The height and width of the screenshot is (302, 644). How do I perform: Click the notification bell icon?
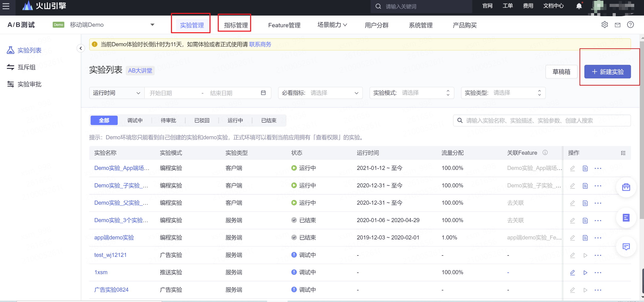pyautogui.click(x=579, y=6)
